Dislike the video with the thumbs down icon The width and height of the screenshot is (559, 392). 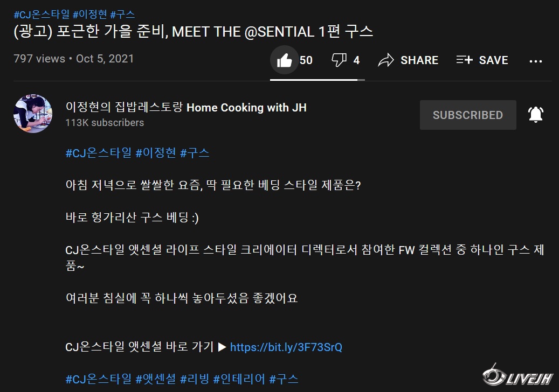(339, 60)
